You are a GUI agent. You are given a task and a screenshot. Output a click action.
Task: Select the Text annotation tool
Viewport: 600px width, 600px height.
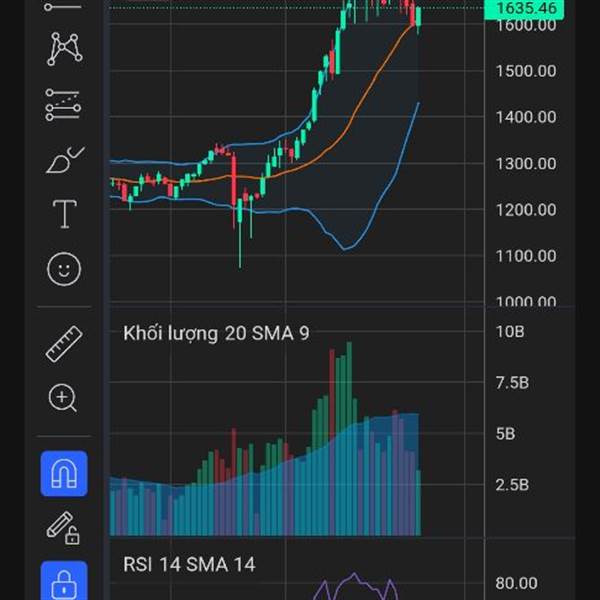64,214
